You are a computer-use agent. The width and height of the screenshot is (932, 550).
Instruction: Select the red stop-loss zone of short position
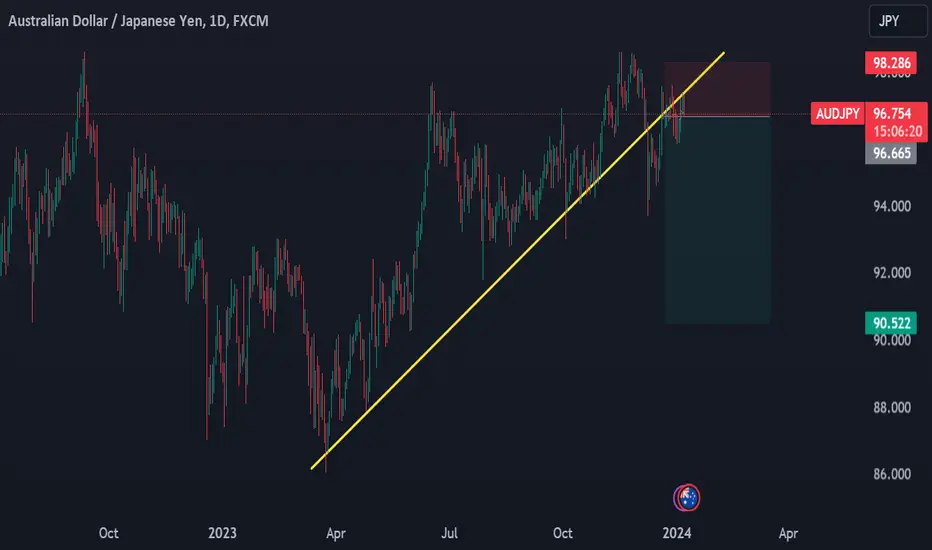(718, 89)
